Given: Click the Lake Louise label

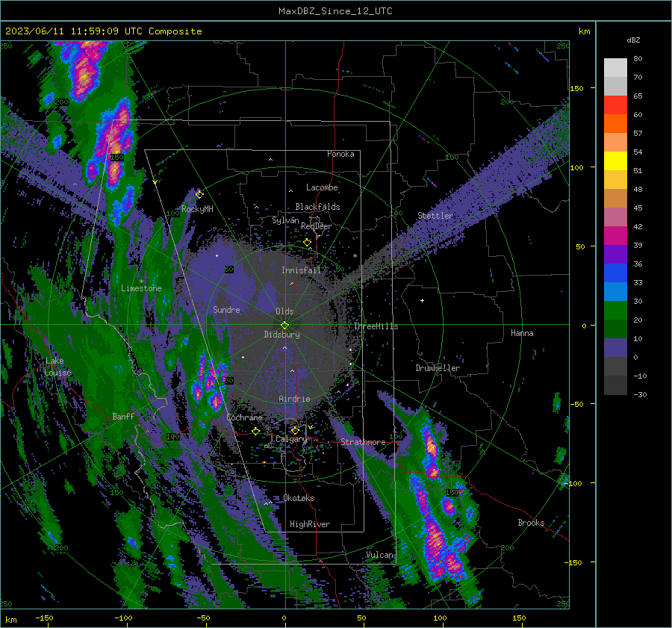Looking at the screenshot, I should (58, 367).
